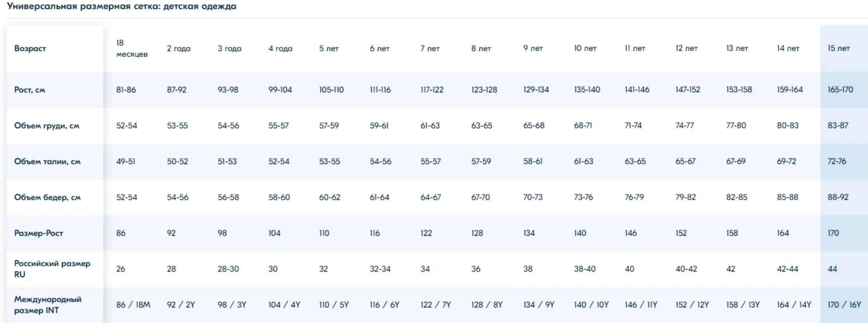Click the '11 лет' age column header
The height and width of the screenshot is (323, 868).
[x=635, y=48]
